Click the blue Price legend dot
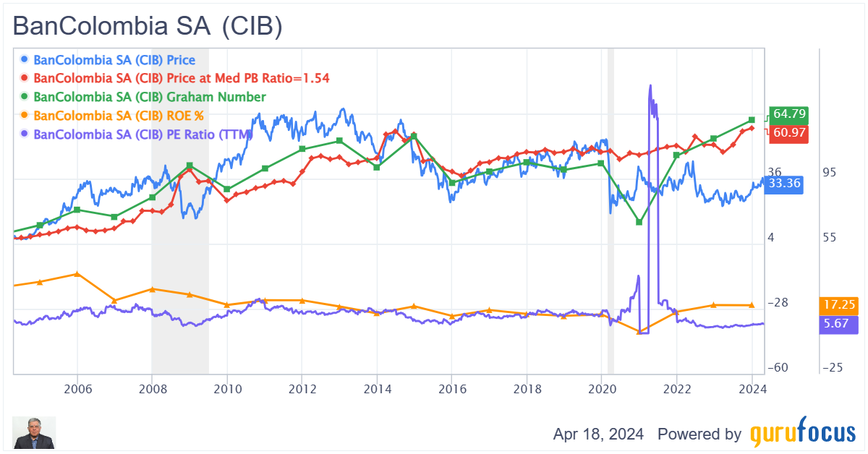Image resolution: width=868 pixels, height=454 pixels. (x=25, y=59)
